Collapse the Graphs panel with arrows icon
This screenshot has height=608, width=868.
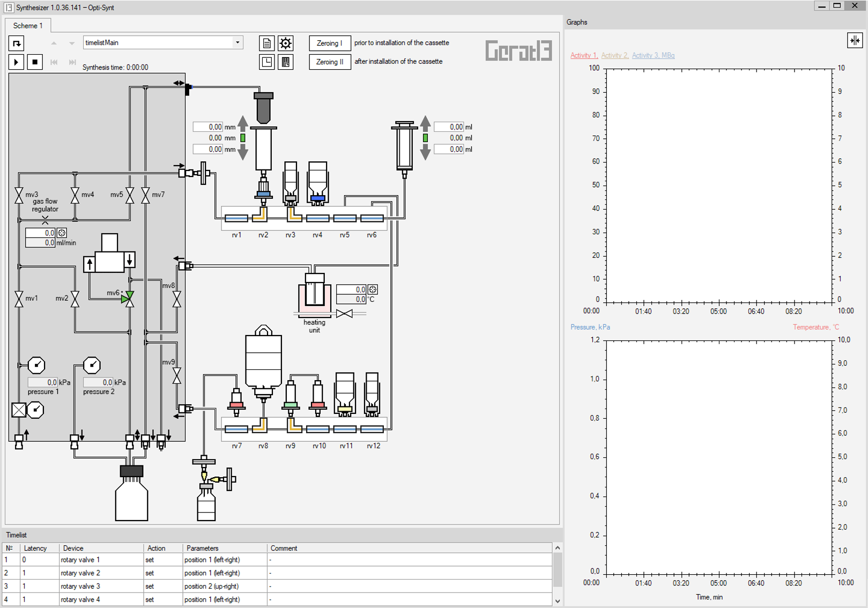point(855,40)
